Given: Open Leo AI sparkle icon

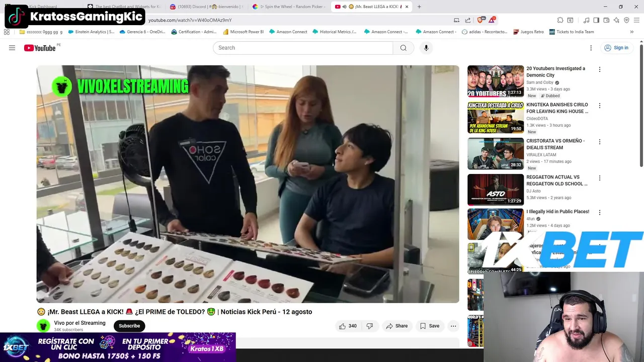Looking at the screenshot, I should 616,20.
